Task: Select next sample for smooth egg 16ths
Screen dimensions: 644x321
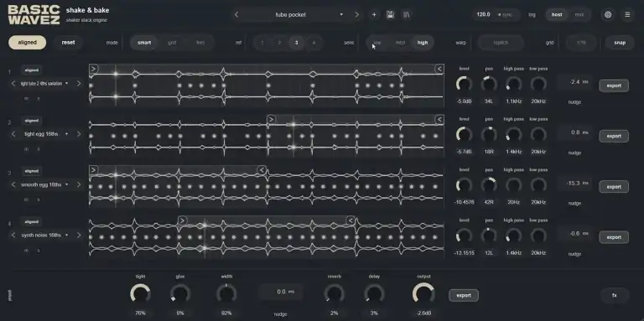Action: [x=79, y=184]
